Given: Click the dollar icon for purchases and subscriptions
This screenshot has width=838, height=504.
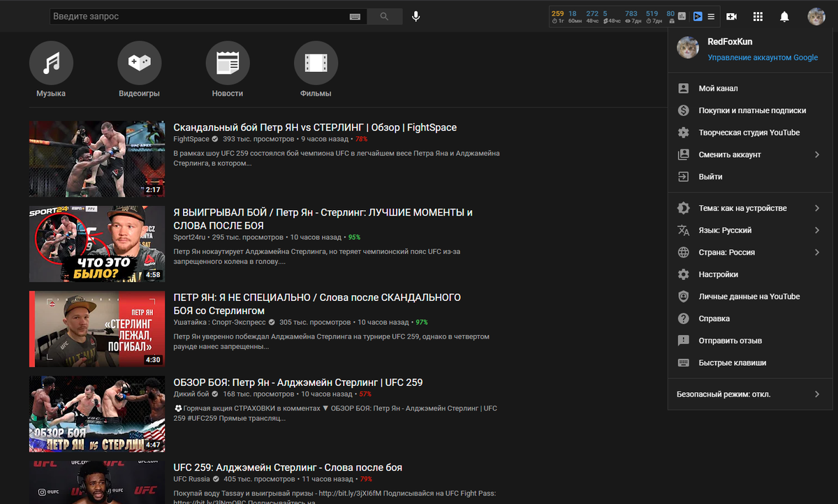Looking at the screenshot, I should pos(684,110).
